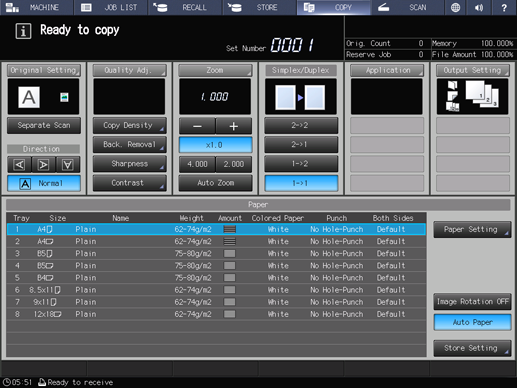
Task: Click the zoom minus button
Action: (x=197, y=126)
